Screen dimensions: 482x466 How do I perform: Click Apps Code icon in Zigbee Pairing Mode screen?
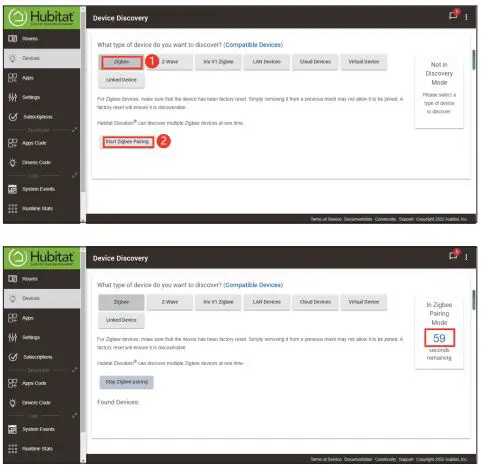[x=12, y=384]
